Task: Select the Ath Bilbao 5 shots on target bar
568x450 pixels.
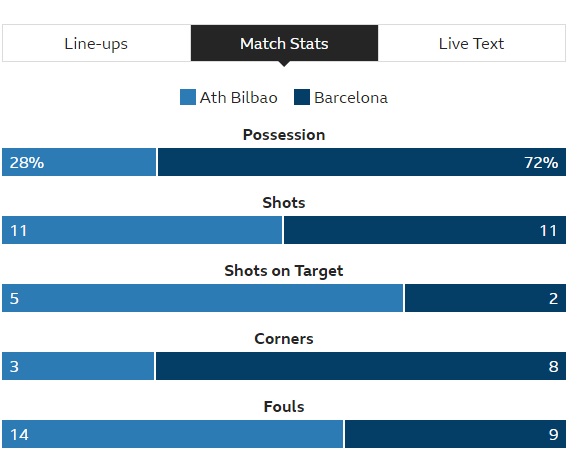Action: click(202, 298)
